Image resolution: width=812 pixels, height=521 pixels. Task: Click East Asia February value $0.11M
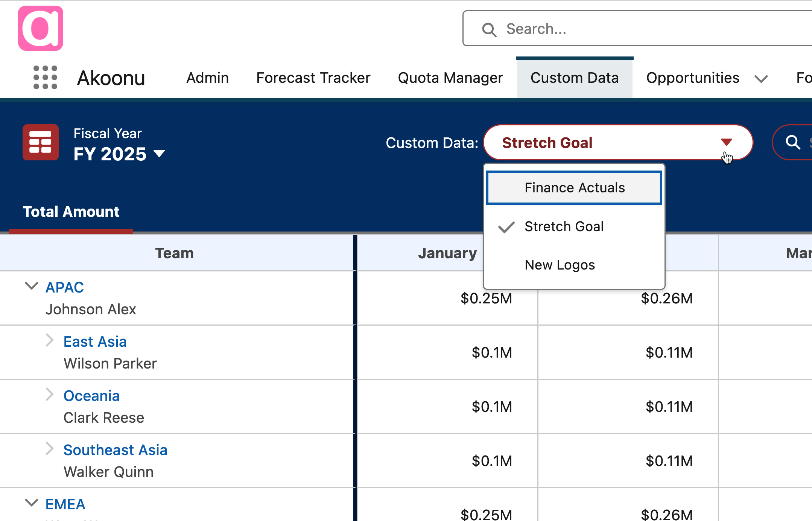point(669,352)
